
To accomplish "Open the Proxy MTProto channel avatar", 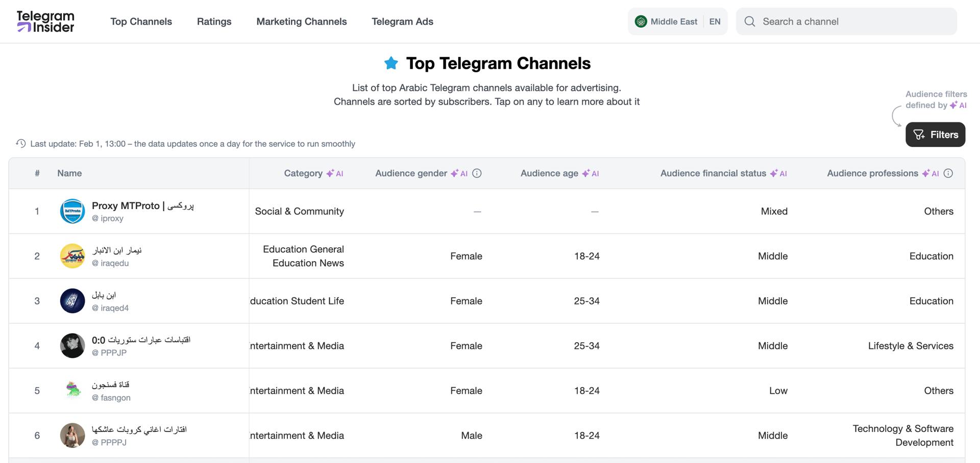I will (x=72, y=211).
